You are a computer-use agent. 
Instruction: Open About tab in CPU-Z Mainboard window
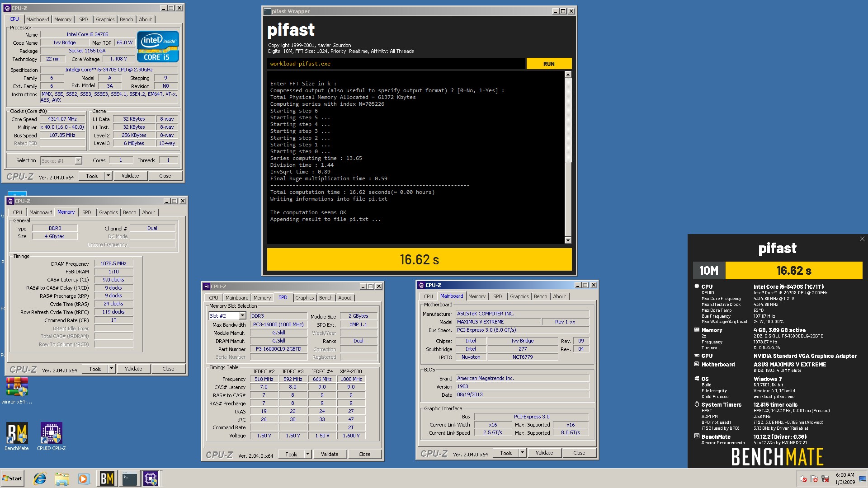[559, 296]
